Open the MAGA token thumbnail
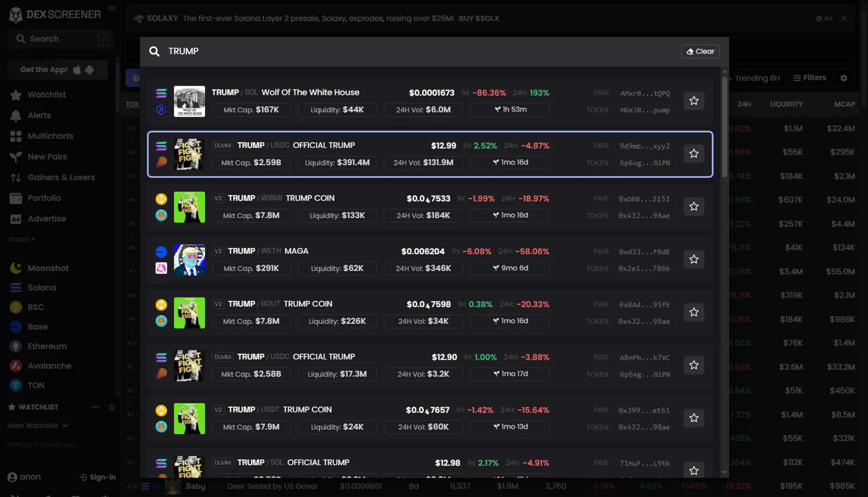The width and height of the screenshot is (868, 497). pyautogui.click(x=189, y=260)
